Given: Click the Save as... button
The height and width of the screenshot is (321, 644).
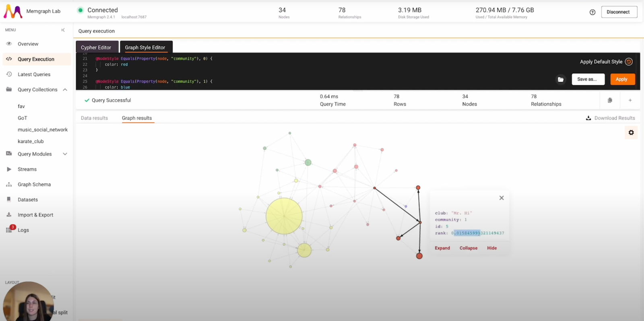Looking at the screenshot, I should pyautogui.click(x=588, y=79).
